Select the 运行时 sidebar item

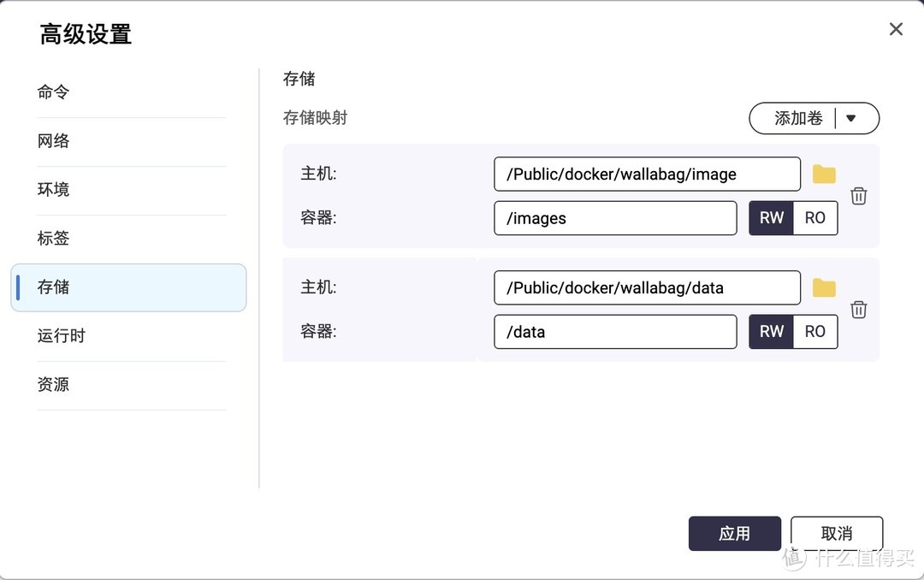[x=62, y=336]
